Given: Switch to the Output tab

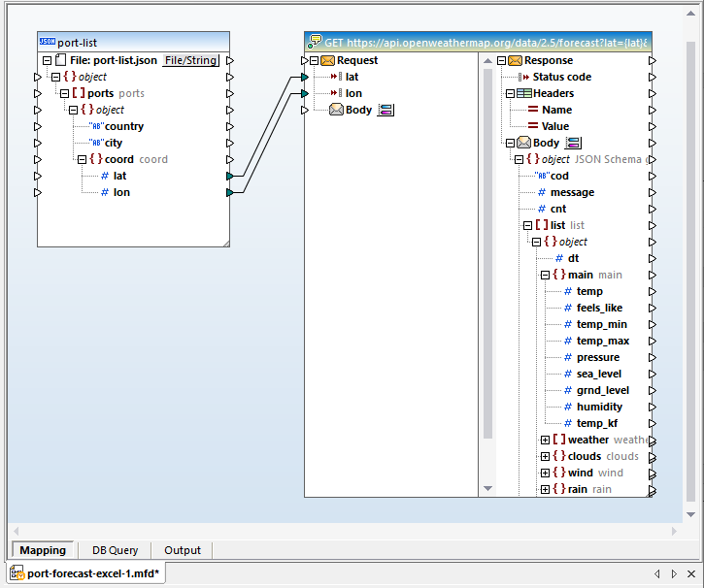Looking at the screenshot, I should click(x=183, y=550).
